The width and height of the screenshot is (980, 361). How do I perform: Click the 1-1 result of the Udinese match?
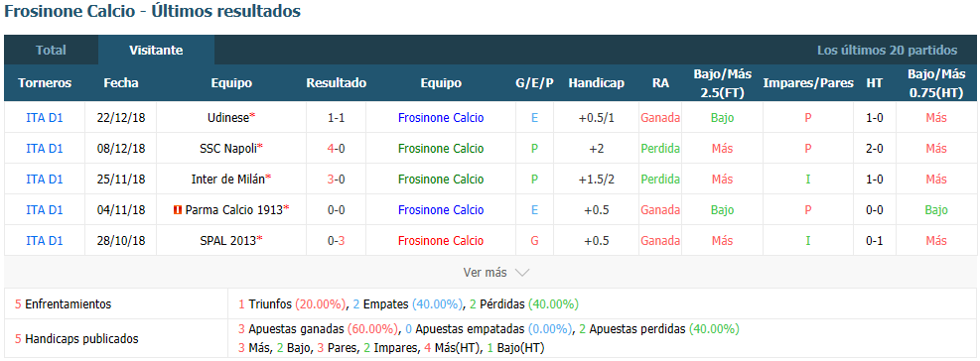click(337, 117)
